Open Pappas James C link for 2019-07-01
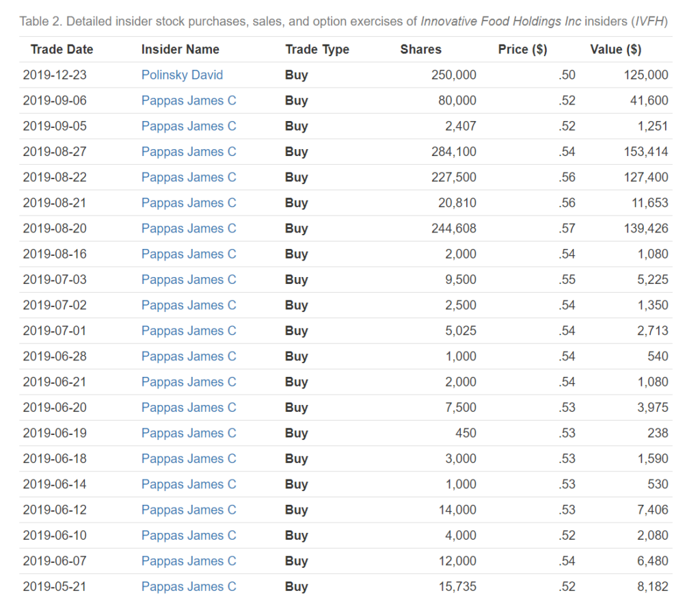Viewport: 700px width, 604px height. tap(189, 330)
